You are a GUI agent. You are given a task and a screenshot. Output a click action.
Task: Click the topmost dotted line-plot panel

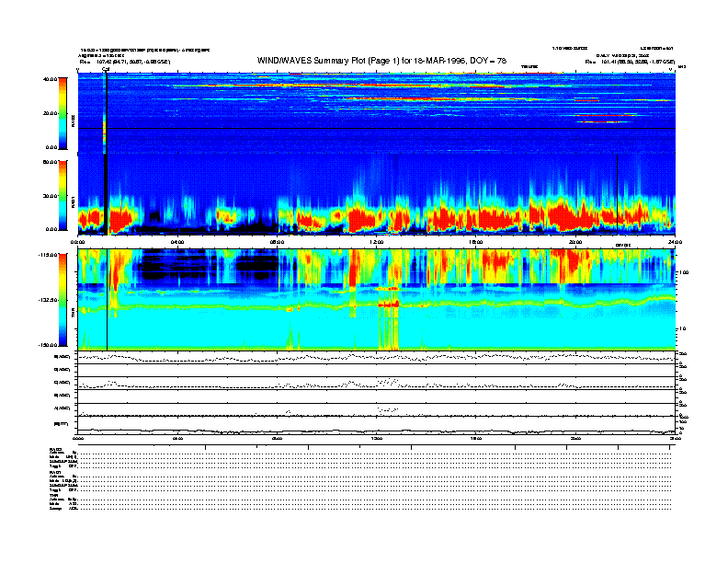coord(377,357)
